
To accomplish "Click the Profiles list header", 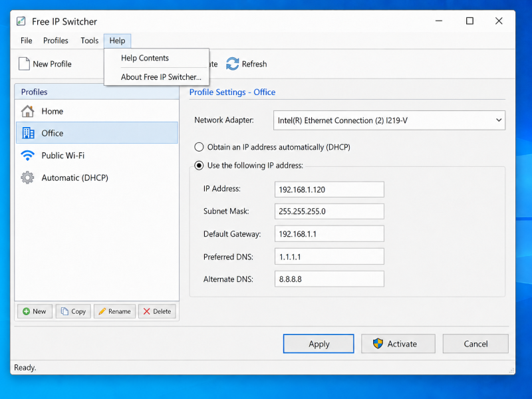I will point(97,92).
